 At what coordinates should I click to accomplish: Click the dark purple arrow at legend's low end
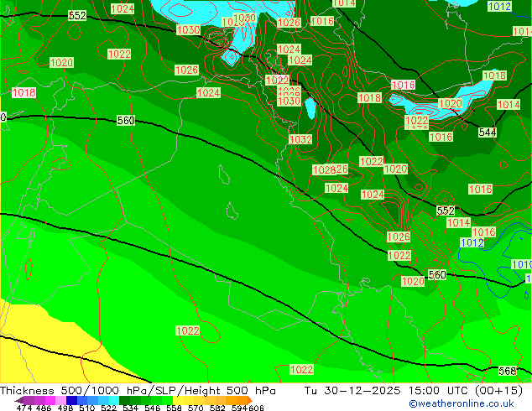[x=19, y=400]
